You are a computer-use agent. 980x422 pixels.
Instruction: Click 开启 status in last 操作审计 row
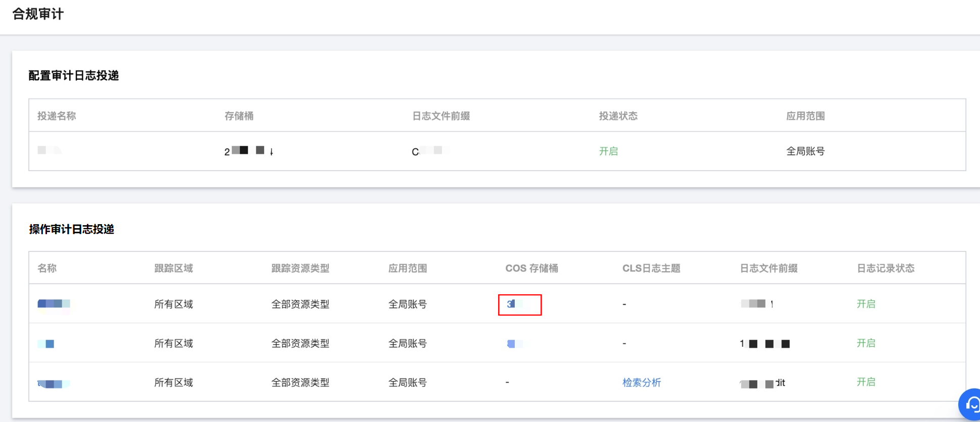click(865, 382)
